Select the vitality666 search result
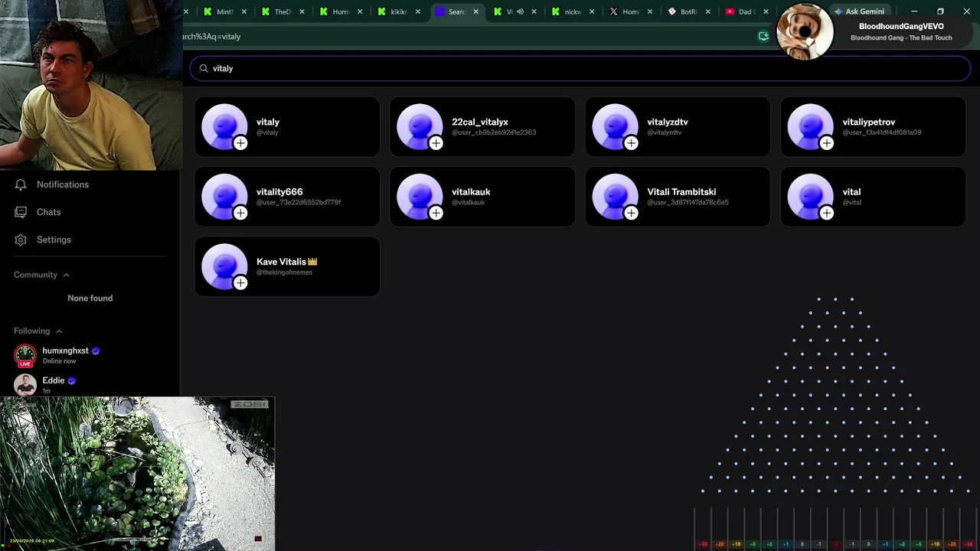 287,197
